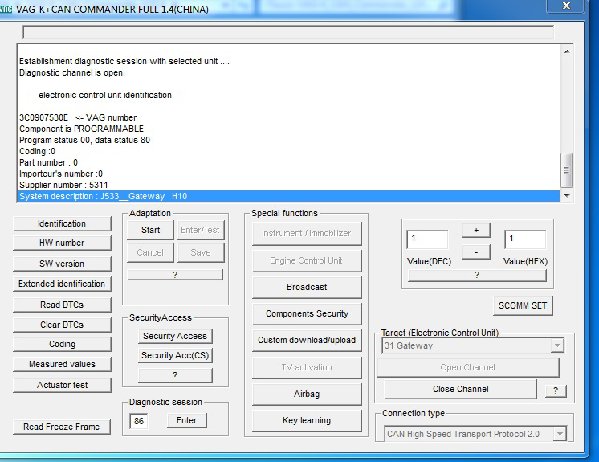Image resolution: width=599 pixels, height=462 pixels.
Task: Click the value converter help button
Action: 477,275
